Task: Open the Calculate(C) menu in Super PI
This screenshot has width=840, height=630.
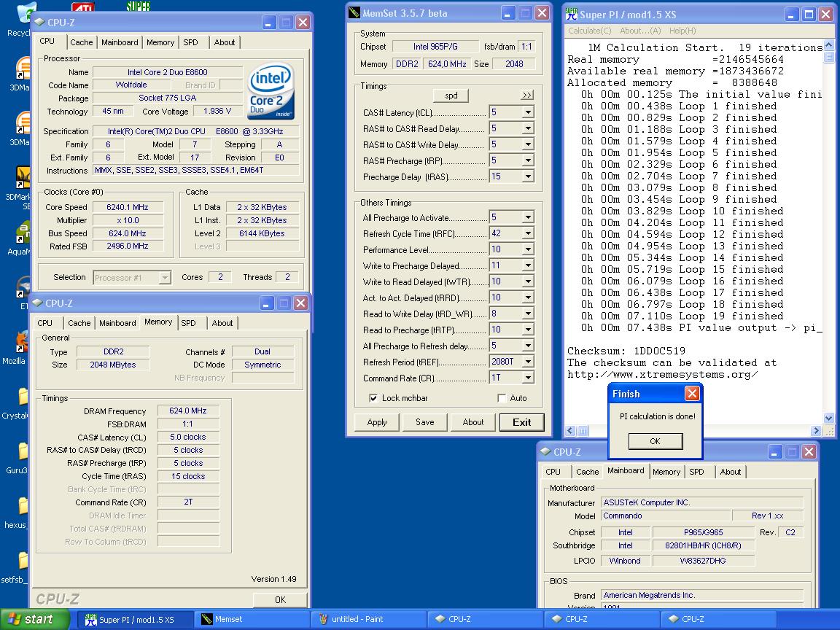Action: point(589,31)
